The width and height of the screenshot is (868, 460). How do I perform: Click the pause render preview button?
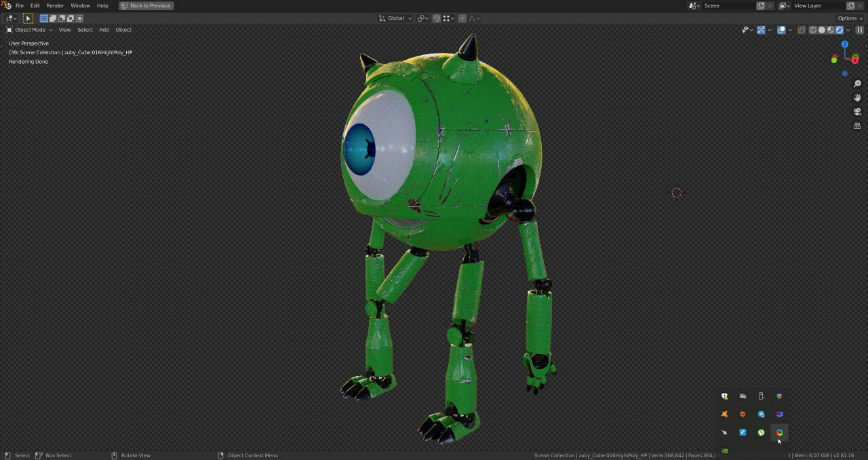click(860, 30)
